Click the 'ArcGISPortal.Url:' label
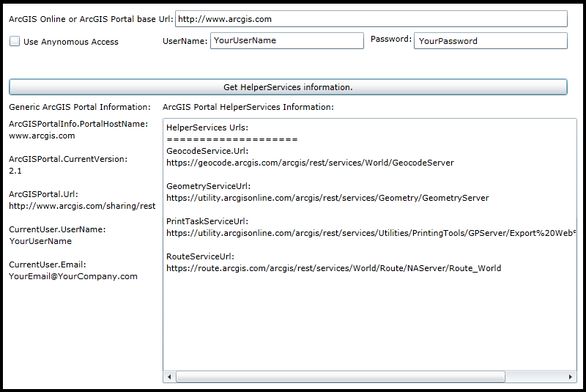The image size is (586, 392). tap(44, 194)
